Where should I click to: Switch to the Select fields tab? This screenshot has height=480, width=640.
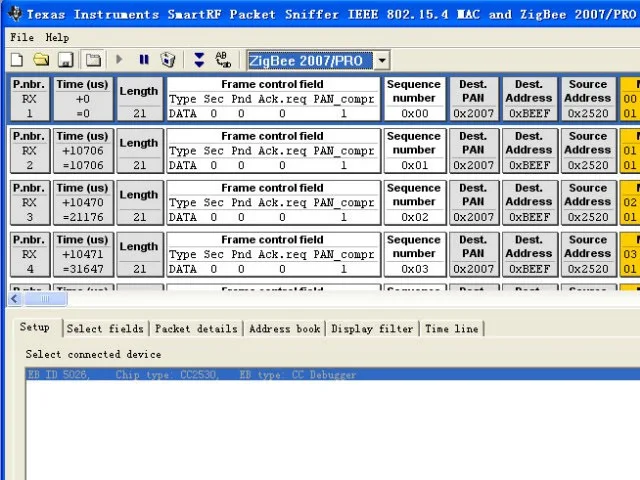point(105,329)
